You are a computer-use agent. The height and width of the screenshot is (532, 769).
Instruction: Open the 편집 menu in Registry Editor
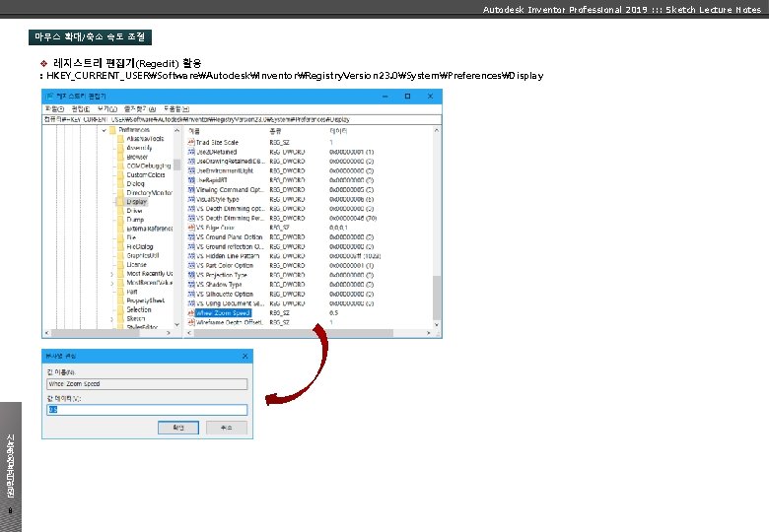(81, 108)
